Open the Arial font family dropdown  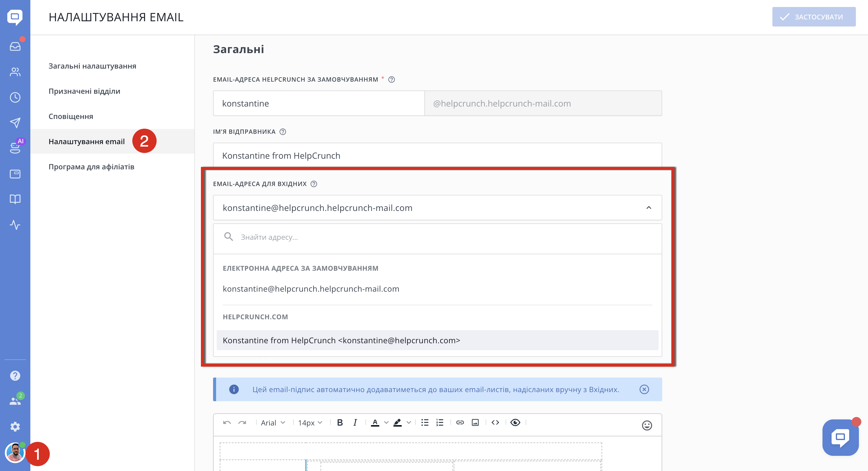coord(273,423)
